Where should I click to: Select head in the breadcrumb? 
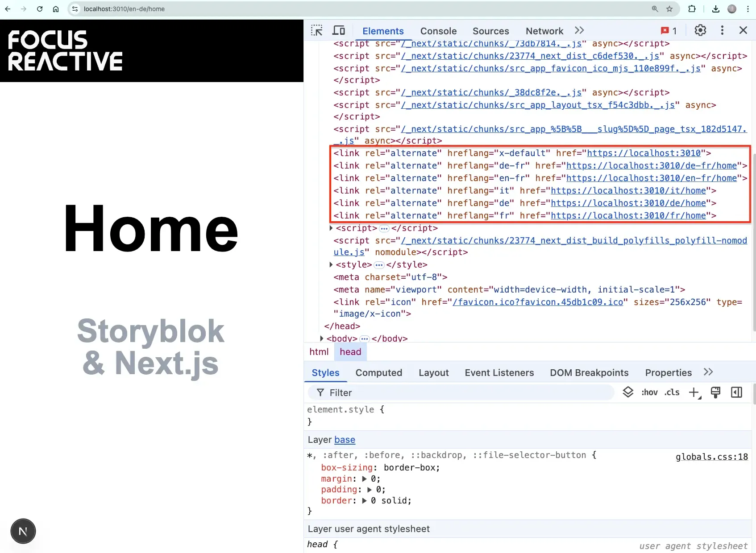pos(350,352)
